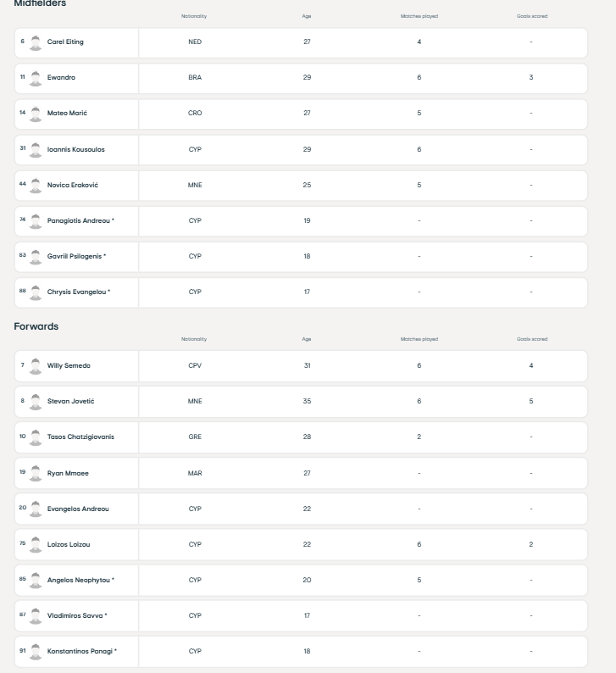Click Loizos Loizou's profile avatar
616x673 pixels.
(36, 544)
